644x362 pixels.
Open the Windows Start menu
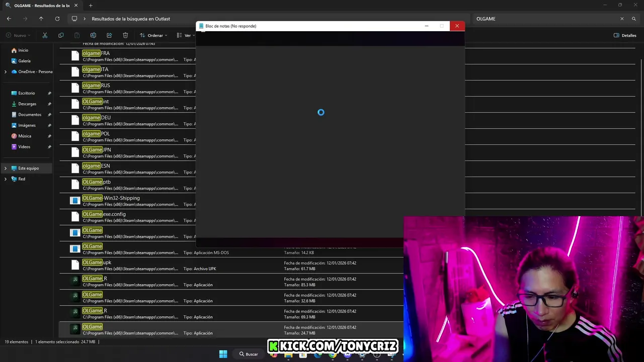[223, 354]
